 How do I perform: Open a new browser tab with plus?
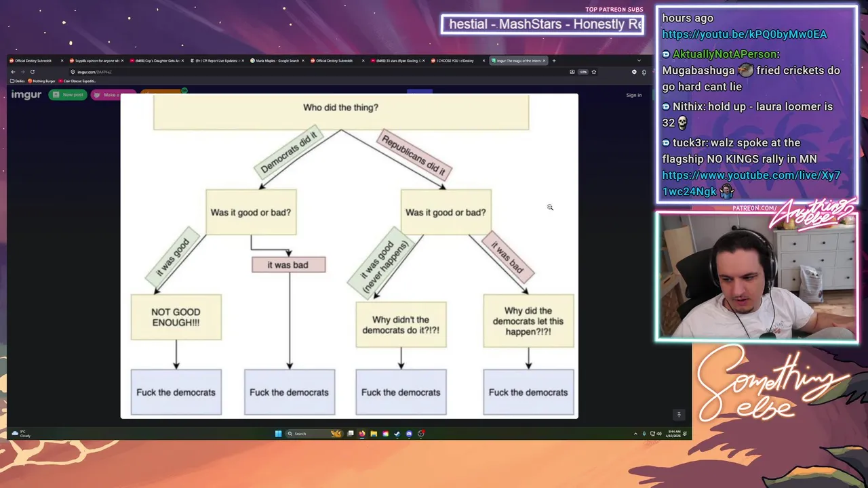553,61
